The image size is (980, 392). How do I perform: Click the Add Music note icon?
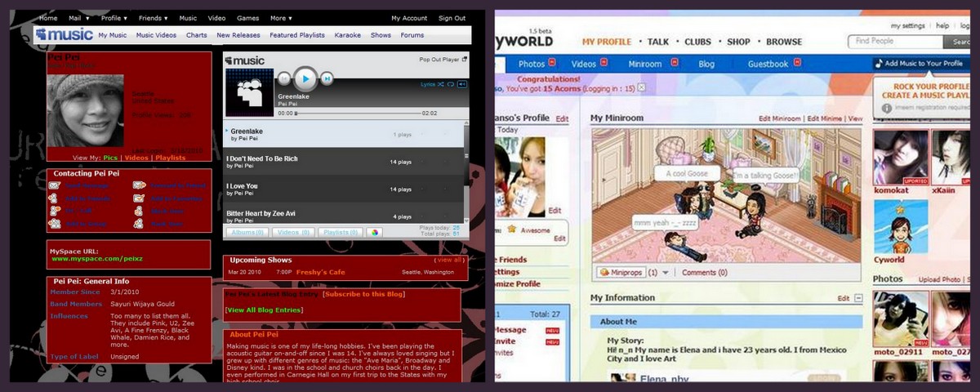pos(879,64)
